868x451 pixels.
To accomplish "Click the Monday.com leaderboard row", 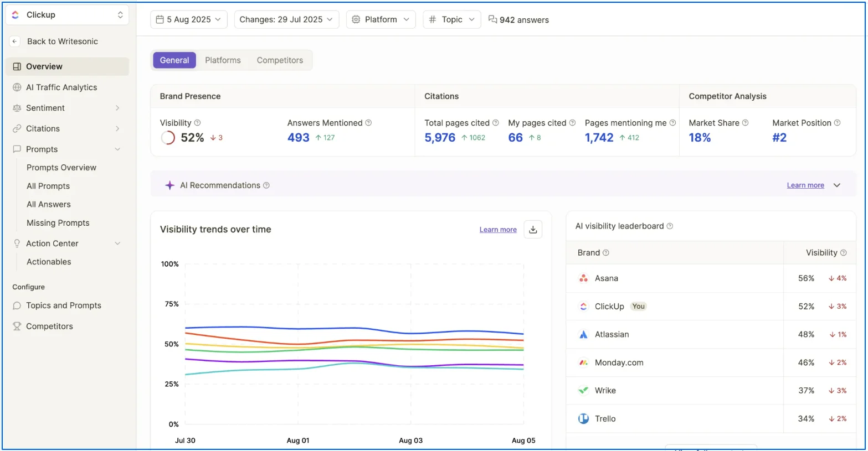I will click(711, 363).
